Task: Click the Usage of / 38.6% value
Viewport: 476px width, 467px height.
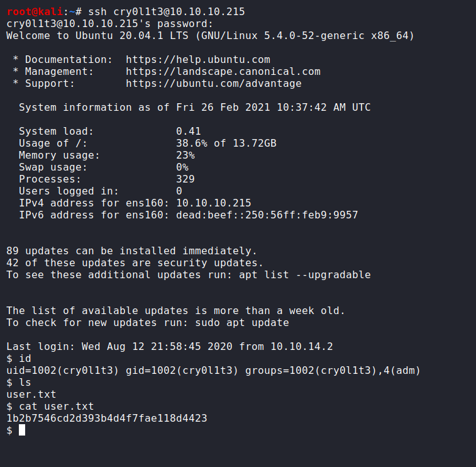Action: point(226,143)
